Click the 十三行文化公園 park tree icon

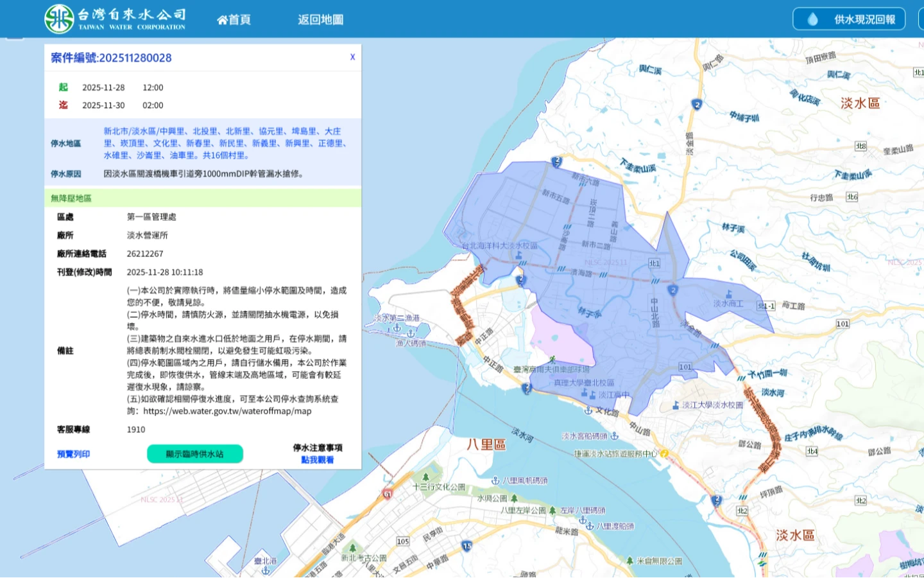[425, 477]
